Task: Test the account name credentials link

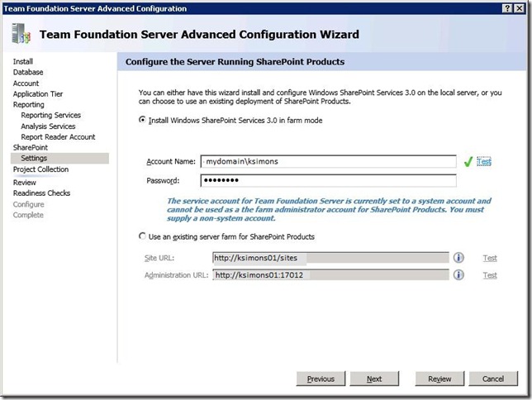Action: pyautogui.click(x=483, y=162)
